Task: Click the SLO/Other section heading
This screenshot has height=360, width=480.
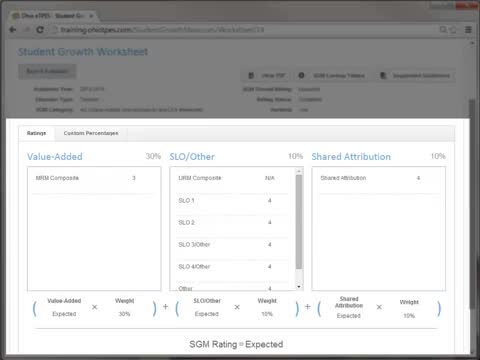Action: coord(192,157)
